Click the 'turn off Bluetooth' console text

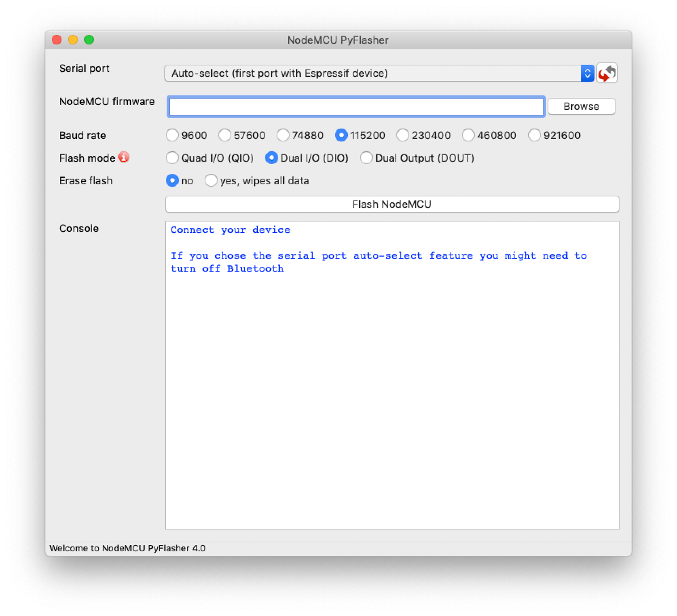(x=227, y=268)
